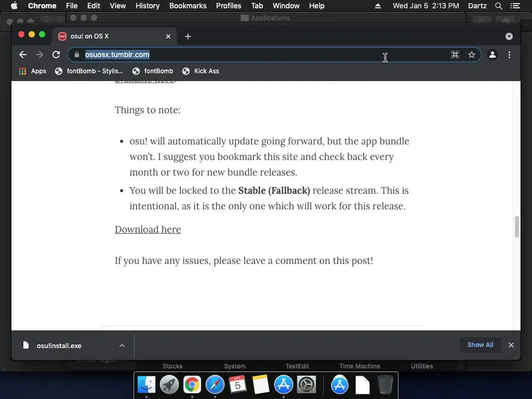This screenshot has width=532, height=399.
Task: Open Chrome's three-dot menu
Action: pyautogui.click(x=509, y=55)
